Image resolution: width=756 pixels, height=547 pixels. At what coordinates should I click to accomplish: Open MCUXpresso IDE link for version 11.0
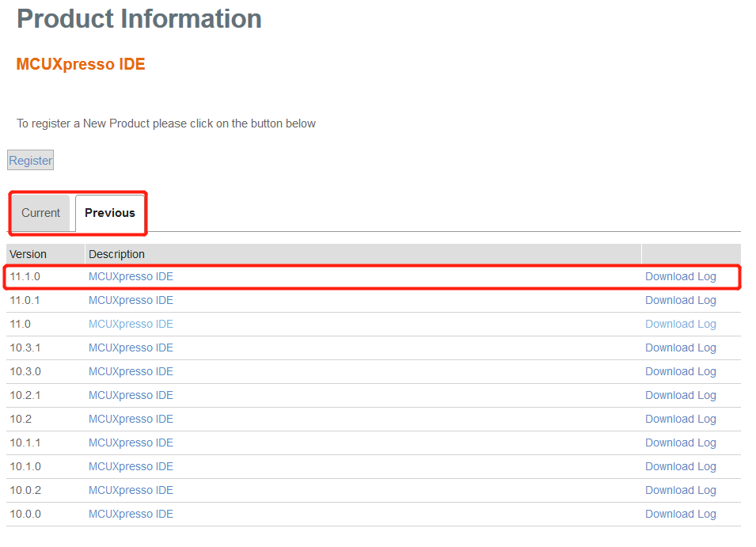(x=131, y=324)
